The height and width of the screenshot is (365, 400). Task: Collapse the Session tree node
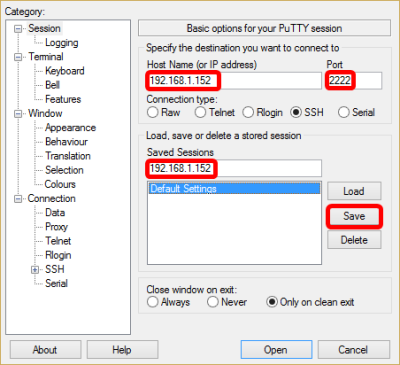coord(18,29)
